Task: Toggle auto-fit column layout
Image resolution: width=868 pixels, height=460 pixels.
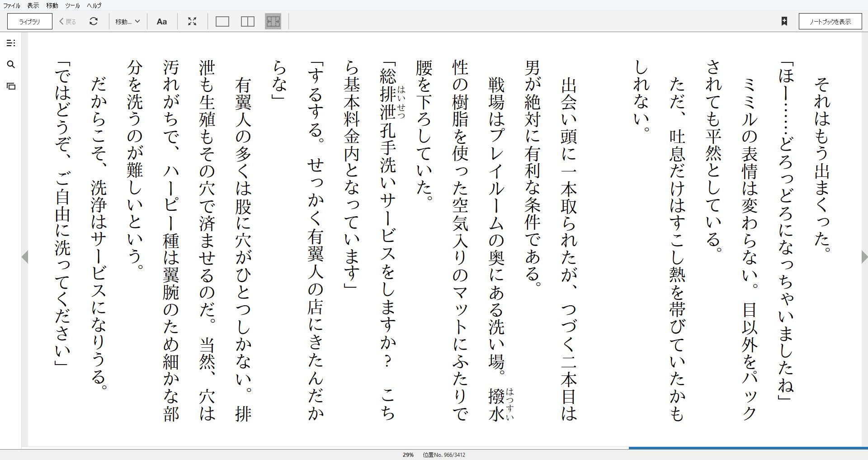Action: click(x=273, y=21)
